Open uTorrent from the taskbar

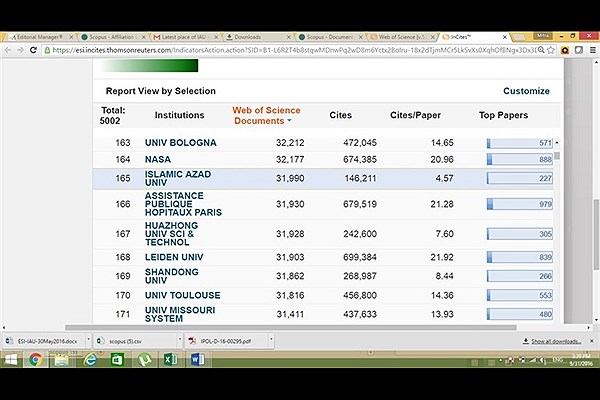coord(144,360)
